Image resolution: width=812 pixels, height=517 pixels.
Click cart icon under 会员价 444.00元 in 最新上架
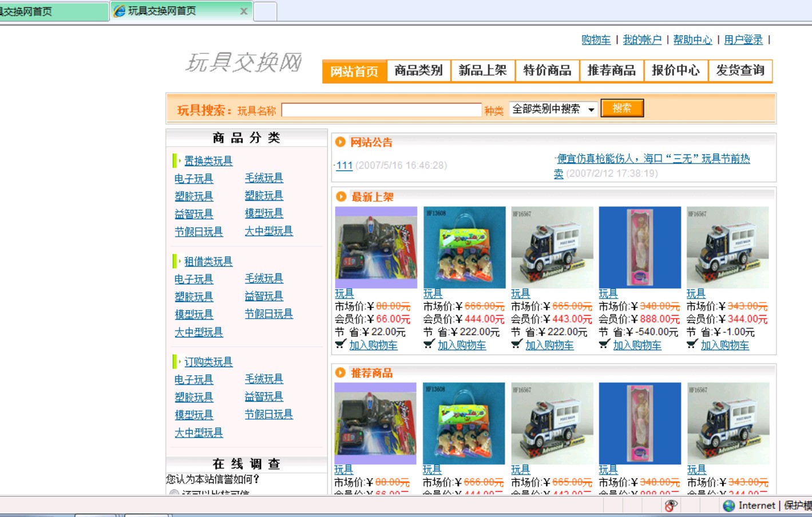click(x=429, y=344)
